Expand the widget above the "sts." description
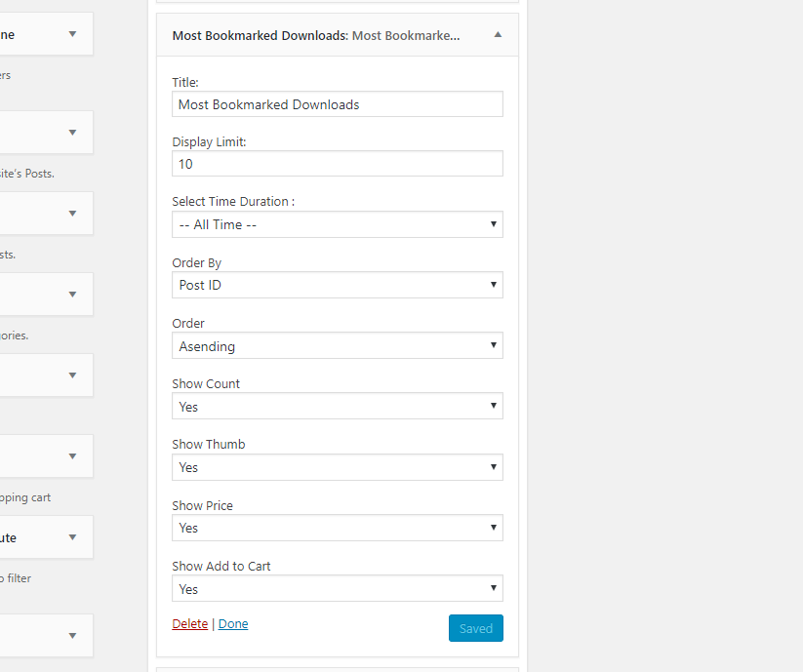Image resolution: width=803 pixels, height=672 pixels. (x=72, y=213)
